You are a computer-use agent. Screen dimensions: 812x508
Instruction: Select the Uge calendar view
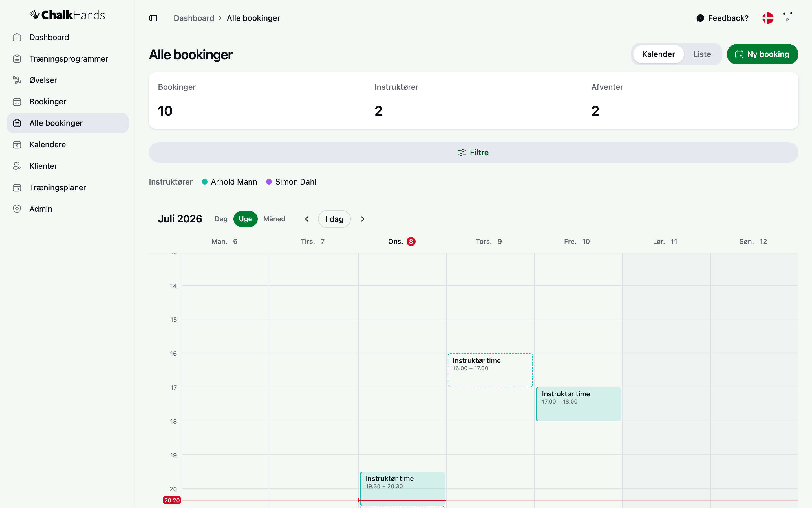245,219
